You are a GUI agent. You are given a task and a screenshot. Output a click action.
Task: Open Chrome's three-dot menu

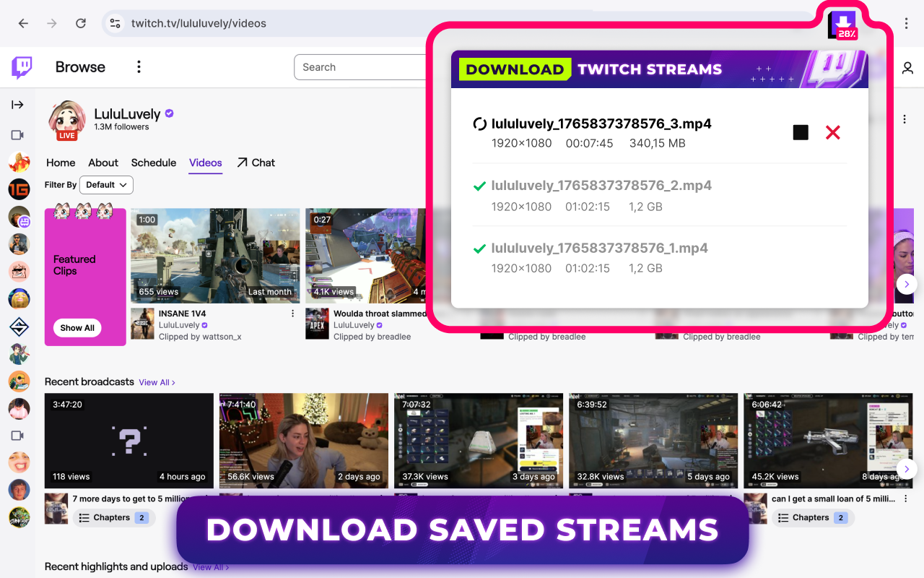906,24
